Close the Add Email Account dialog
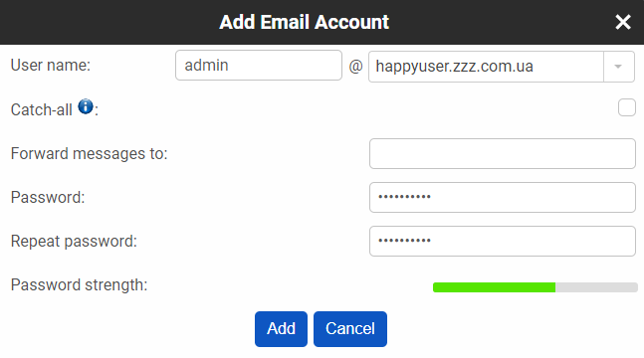 pyautogui.click(x=623, y=22)
